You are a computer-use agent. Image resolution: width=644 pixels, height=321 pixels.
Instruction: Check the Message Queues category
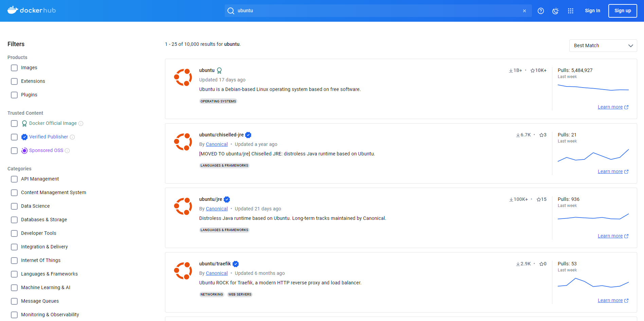[x=14, y=301]
